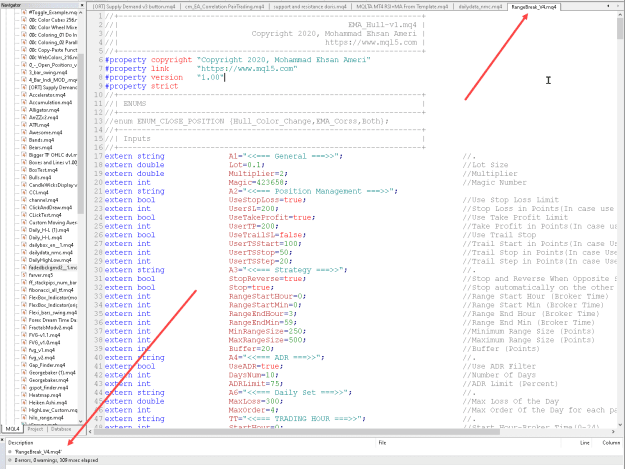Click the Bands.mq4 file icon
This screenshot has height=469, width=625.
(x=24, y=140)
